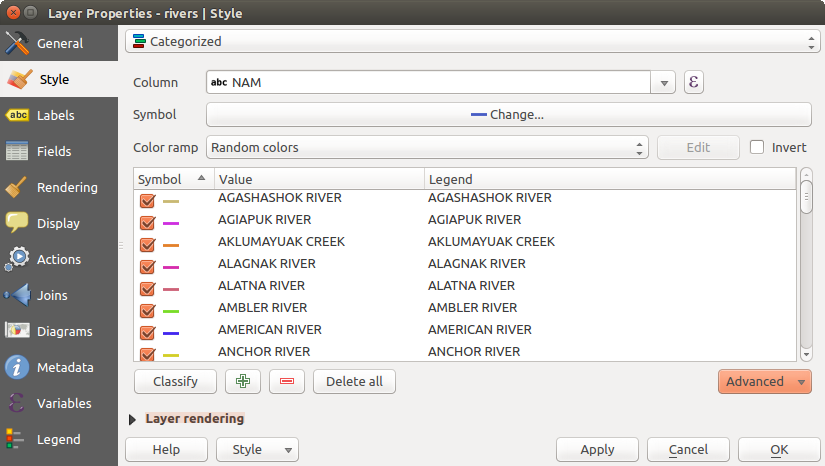Image resolution: width=825 pixels, height=466 pixels.
Task: Select the Diagrams sidebar icon
Action: [17, 331]
